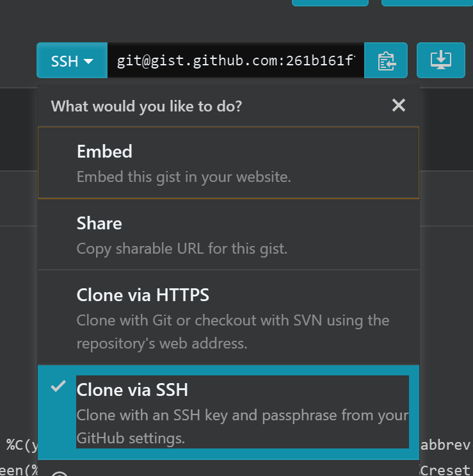Screen dimensions: 473x476
Task: Switch to Clone via HTTPS
Action: (x=228, y=317)
